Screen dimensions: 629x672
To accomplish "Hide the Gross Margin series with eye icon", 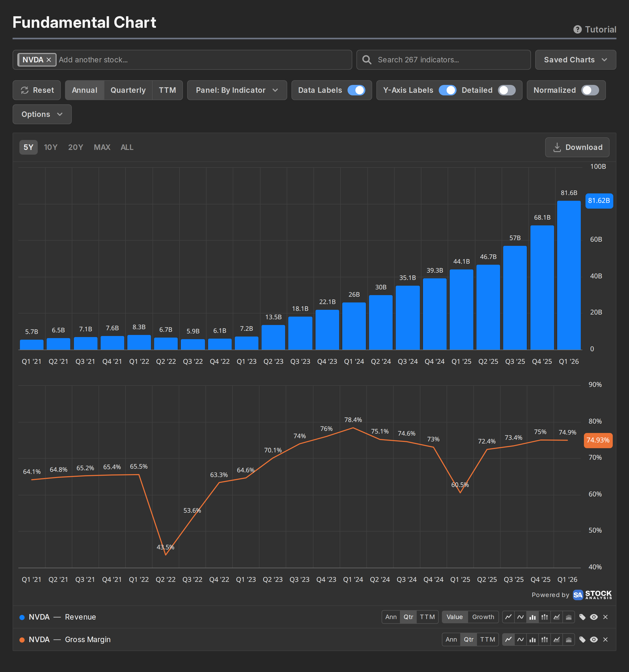I will click(594, 640).
